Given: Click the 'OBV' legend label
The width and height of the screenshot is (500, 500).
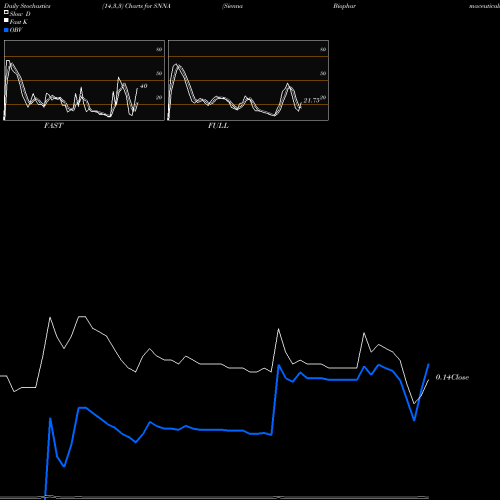Looking at the screenshot, I should coord(16,30).
